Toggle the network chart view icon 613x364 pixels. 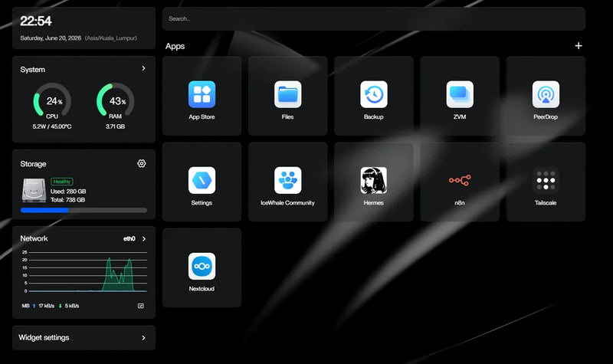(141, 306)
